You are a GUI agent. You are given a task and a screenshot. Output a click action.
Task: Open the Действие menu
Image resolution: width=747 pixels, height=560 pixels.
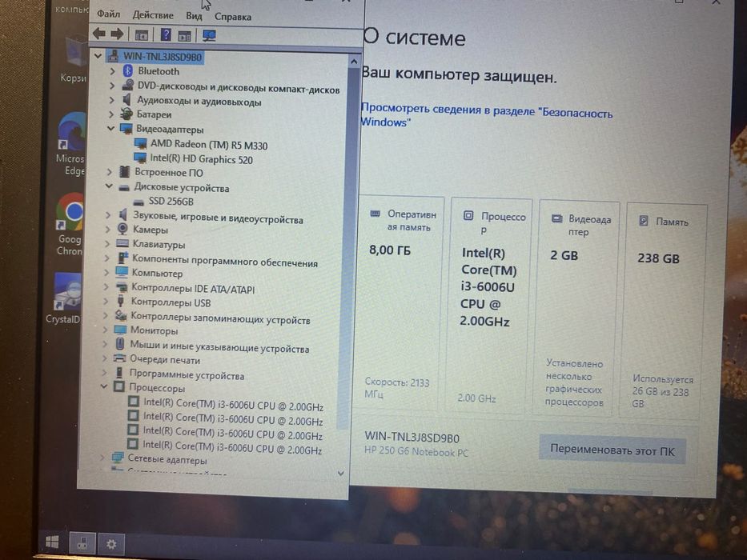[x=153, y=15]
